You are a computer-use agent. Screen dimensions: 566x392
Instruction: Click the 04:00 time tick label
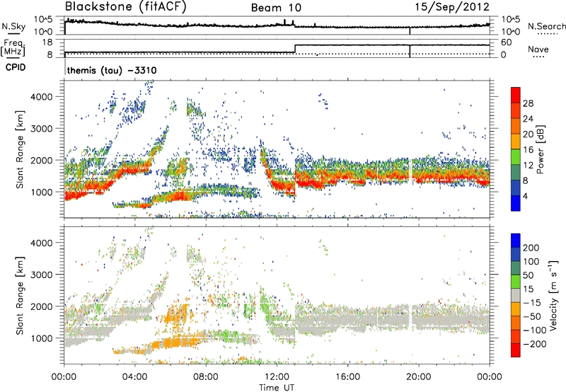[135, 377]
